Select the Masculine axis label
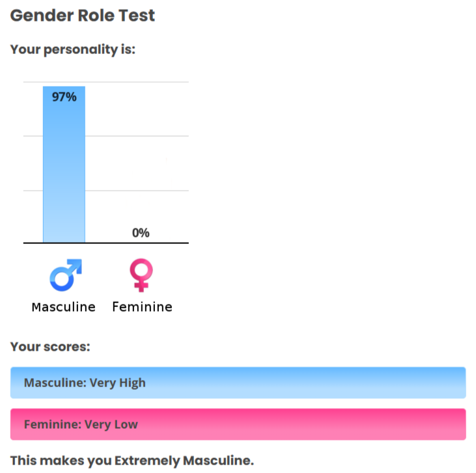Screen dimensions: 476x473 [63, 307]
